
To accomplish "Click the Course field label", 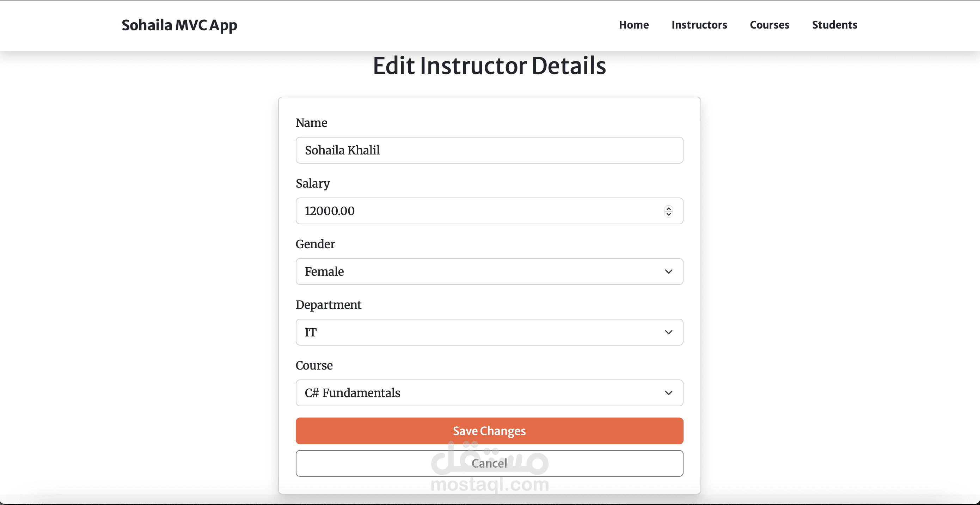I will [314, 365].
